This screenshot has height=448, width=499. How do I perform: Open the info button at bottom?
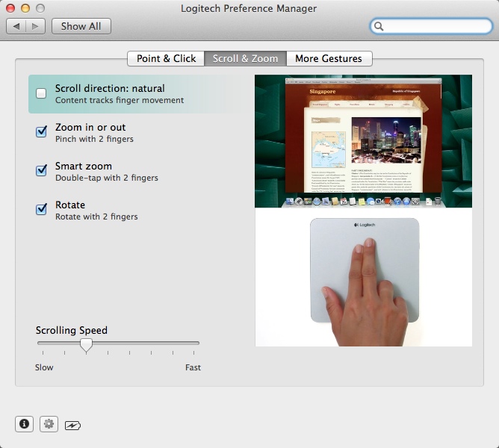pyautogui.click(x=24, y=424)
